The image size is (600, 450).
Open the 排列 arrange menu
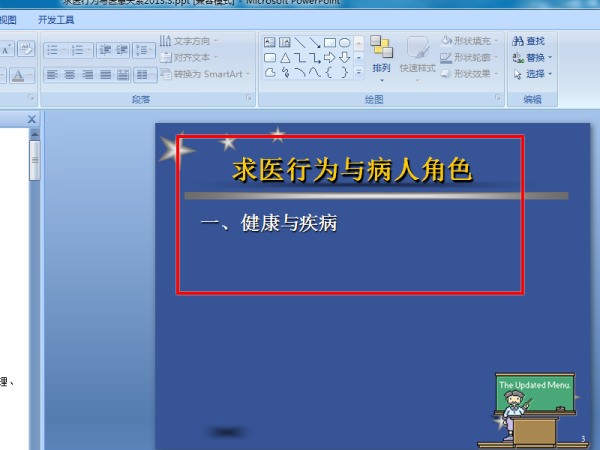click(x=381, y=59)
